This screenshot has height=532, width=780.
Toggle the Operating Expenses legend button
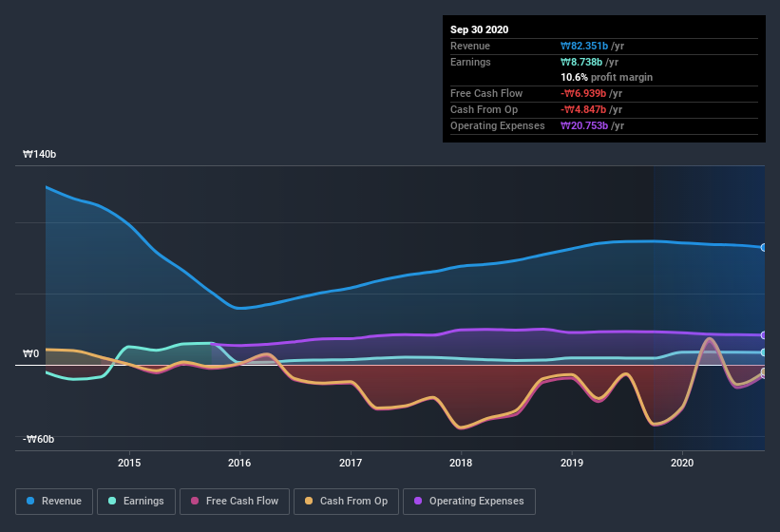point(469,502)
